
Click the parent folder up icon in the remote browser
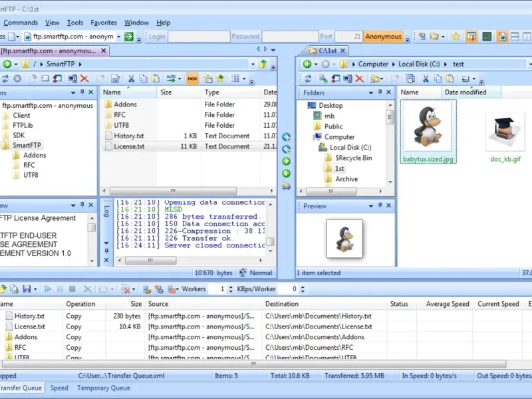tap(263, 64)
